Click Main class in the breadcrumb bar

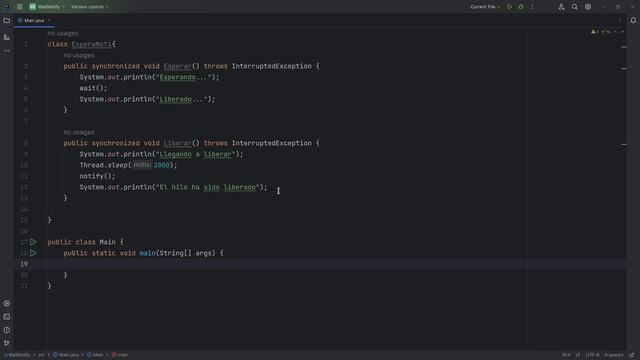pyautogui.click(x=95, y=355)
